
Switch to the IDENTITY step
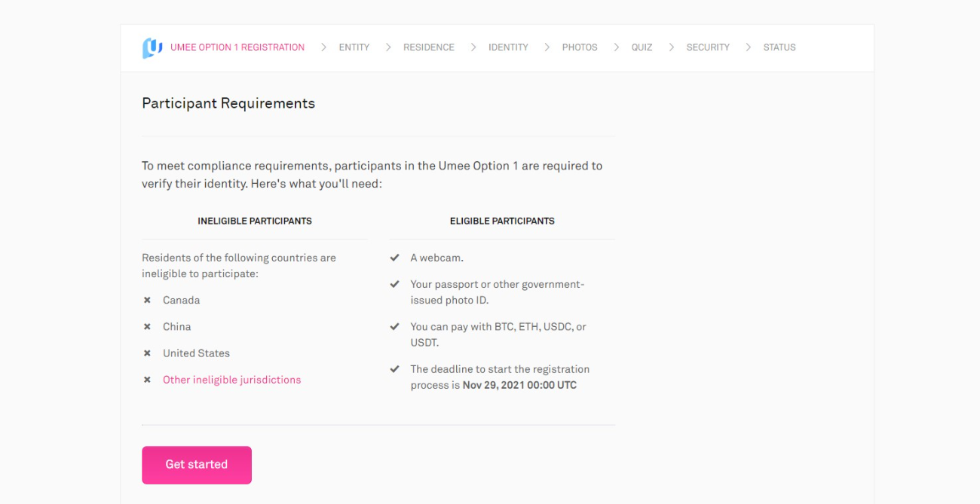coord(508,47)
